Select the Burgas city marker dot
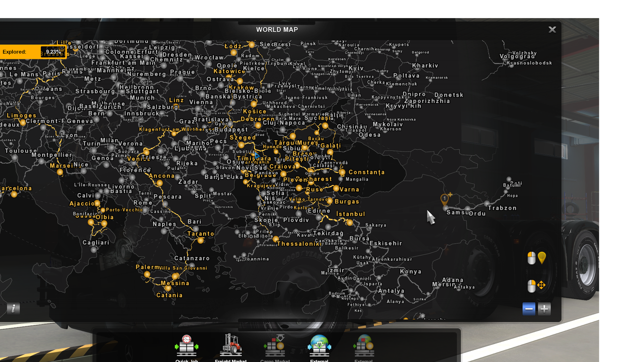The image size is (644, 362). (x=331, y=202)
